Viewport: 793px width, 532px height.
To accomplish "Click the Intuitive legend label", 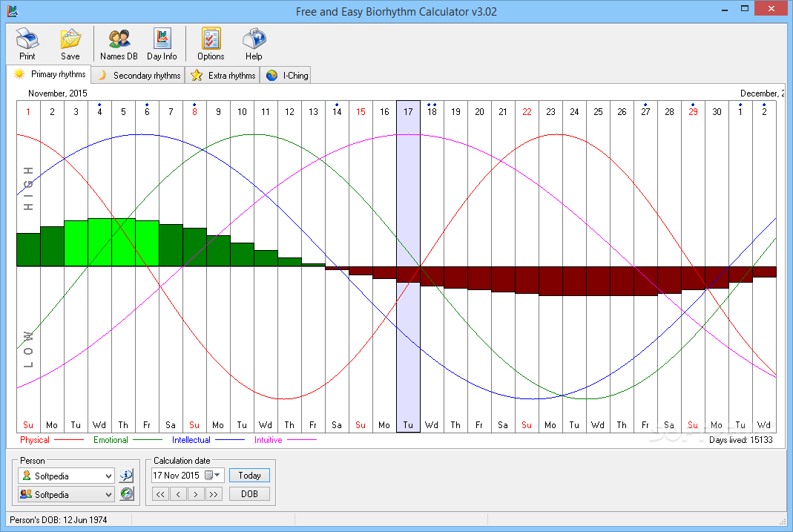I will 268,440.
